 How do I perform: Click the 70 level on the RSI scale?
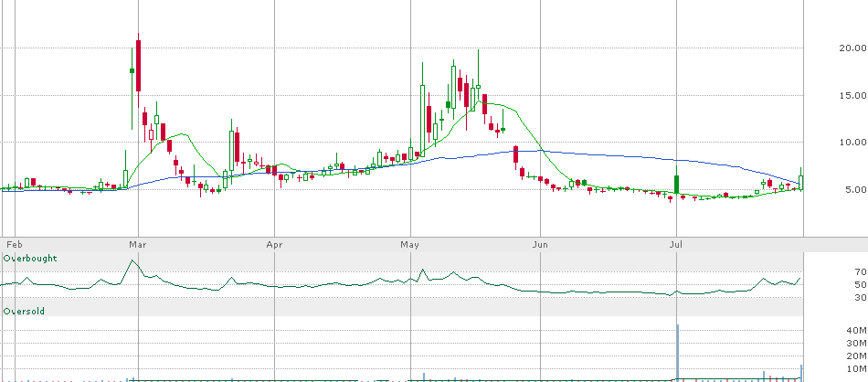860,271
